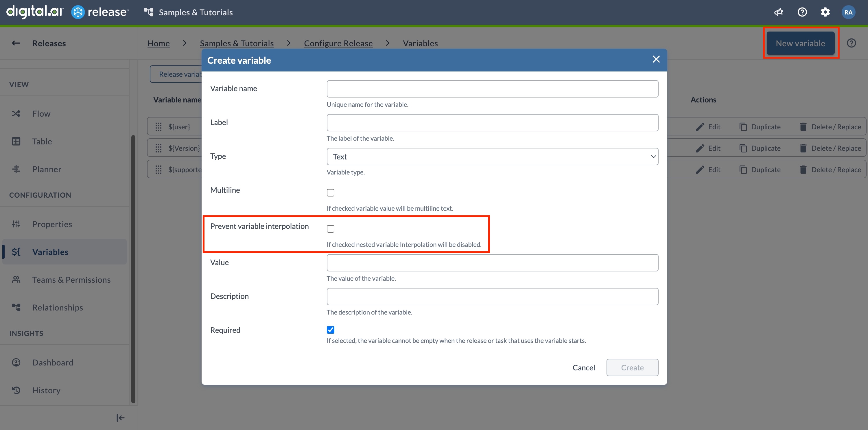The height and width of the screenshot is (430, 868).
Task: Click the drag handle of ${Version} row
Action: (159, 148)
